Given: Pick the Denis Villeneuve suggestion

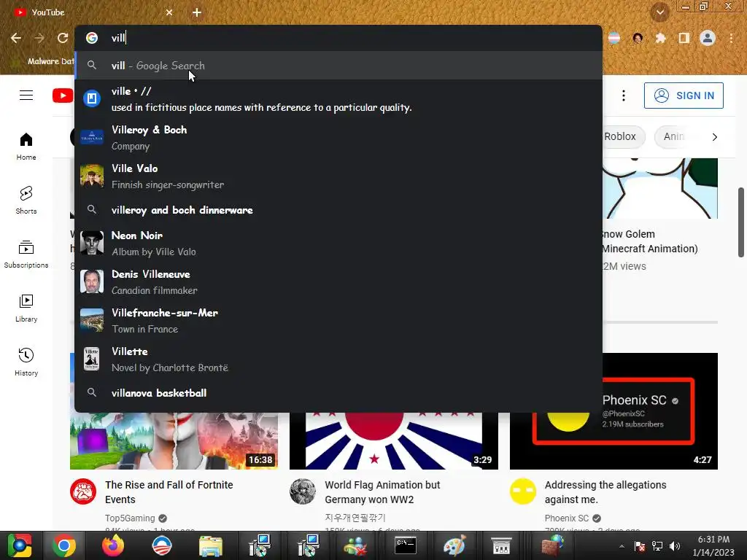Looking at the screenshot, I should 338,282.
